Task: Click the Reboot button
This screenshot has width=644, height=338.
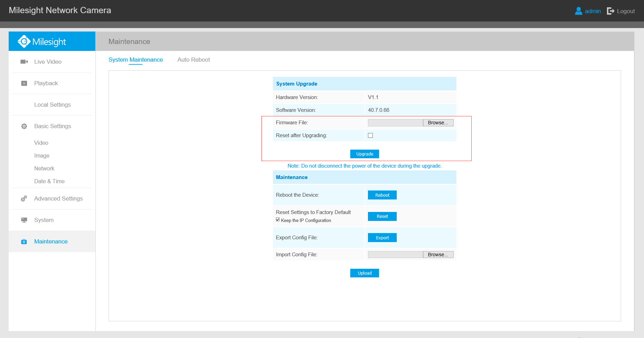Action: coord(382,195)
